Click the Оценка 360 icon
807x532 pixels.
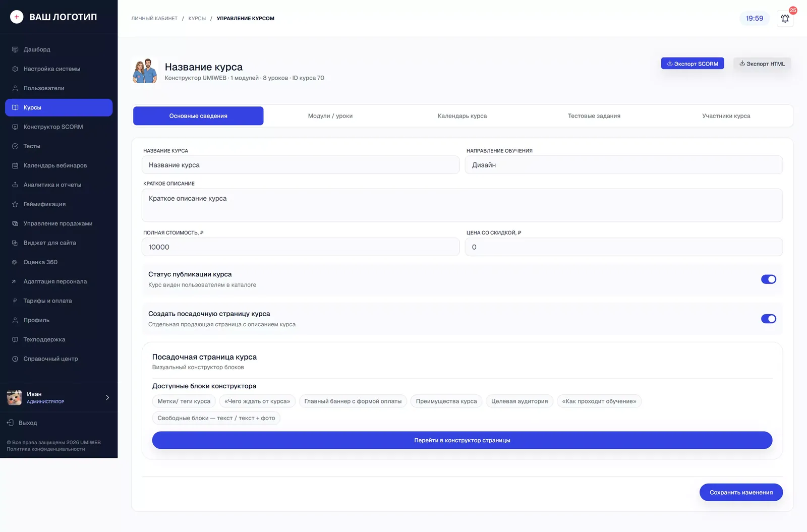[15, 262]
